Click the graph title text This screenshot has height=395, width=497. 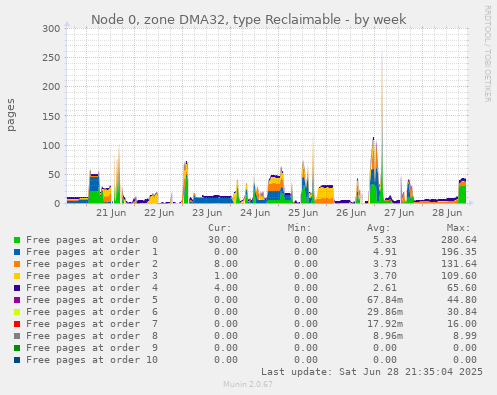249,20
